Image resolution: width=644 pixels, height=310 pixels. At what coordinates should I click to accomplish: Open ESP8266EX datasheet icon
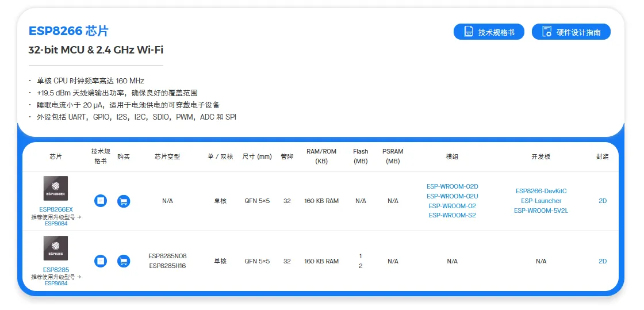coord(101,201)
